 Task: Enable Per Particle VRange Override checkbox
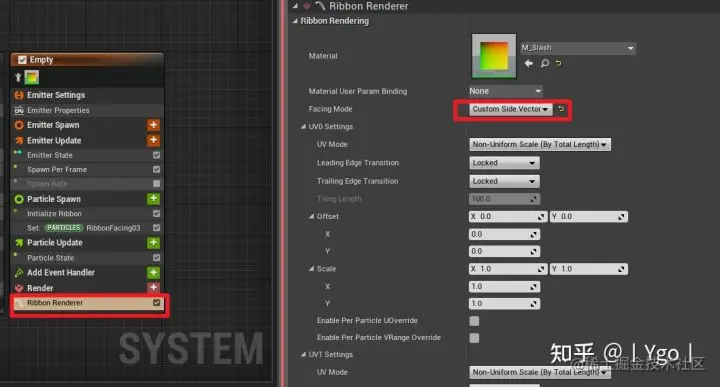(x=474, y=338)
